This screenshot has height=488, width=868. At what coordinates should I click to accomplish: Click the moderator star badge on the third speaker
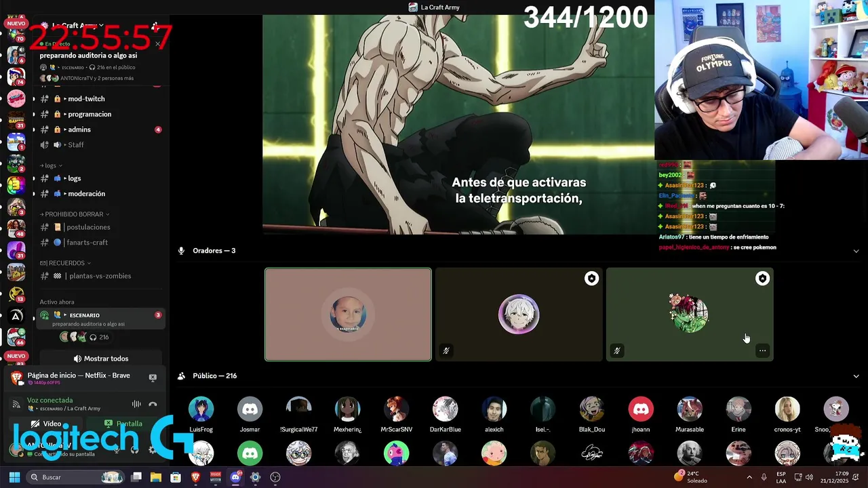(x=763, y=279)
